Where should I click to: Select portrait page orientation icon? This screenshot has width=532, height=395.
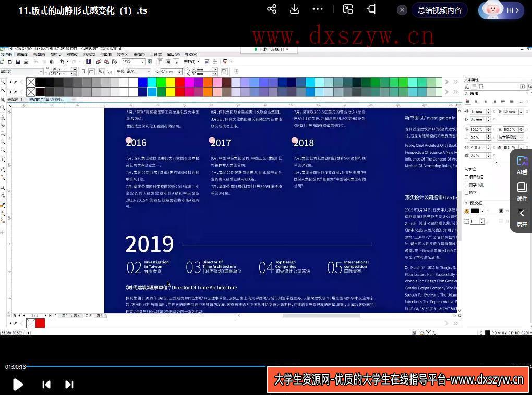coord(83,71)
